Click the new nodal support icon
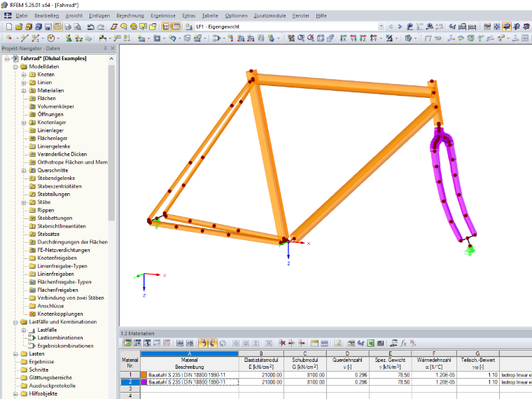Viewport: 532px width, 399px height. (69, 38)
